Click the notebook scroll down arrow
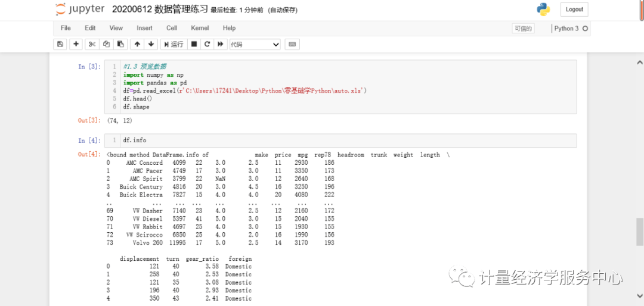Viewport: 644px width, 306px height. (x=639, y=296)
